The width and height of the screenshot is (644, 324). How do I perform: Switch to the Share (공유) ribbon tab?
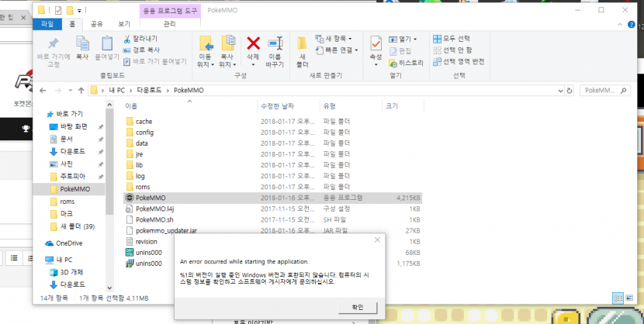click(96, 24)
